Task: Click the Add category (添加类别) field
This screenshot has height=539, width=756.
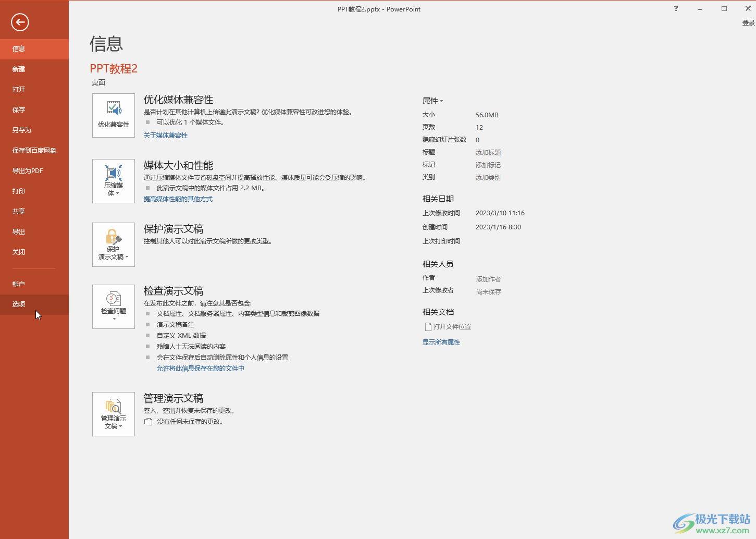Action: (488, 178)
